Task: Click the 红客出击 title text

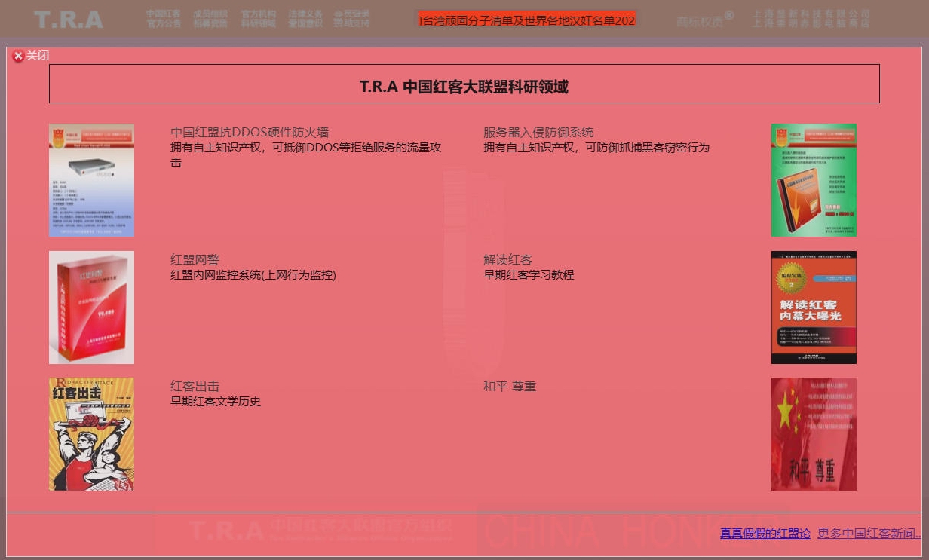Action: click(x=195, y=387)
